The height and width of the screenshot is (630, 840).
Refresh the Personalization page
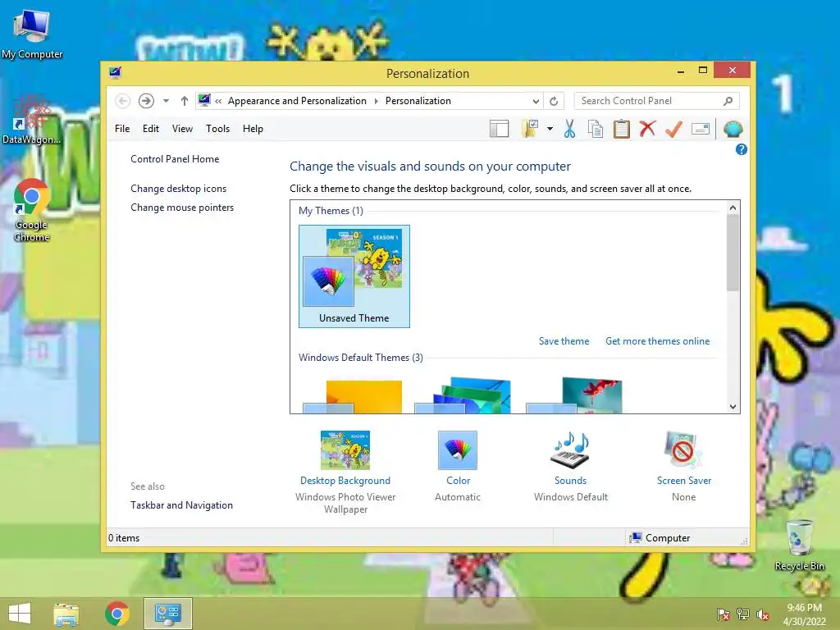coord(554,101)
